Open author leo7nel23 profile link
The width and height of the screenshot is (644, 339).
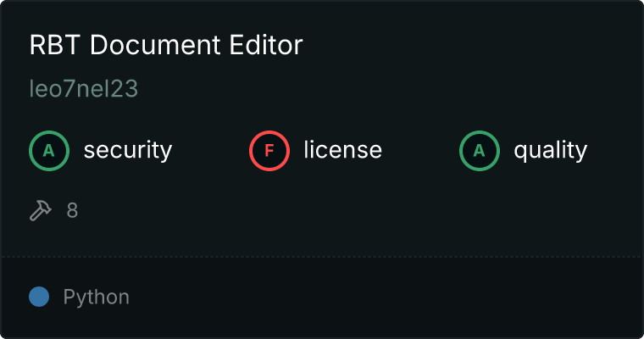coord(83,88)
